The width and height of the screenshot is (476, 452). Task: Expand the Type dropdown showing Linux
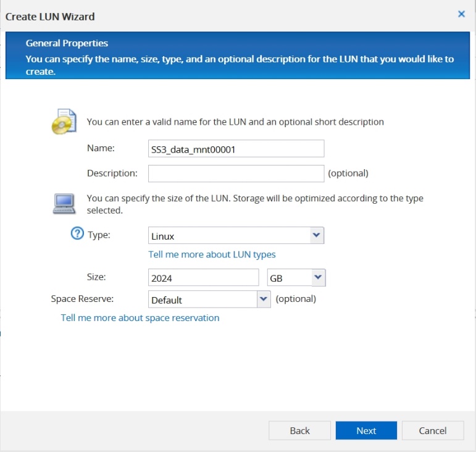(316, 235)
